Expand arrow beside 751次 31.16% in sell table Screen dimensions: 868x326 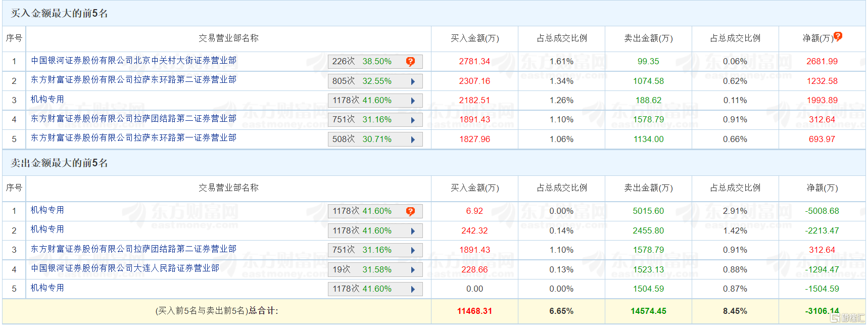click(413, 250)
